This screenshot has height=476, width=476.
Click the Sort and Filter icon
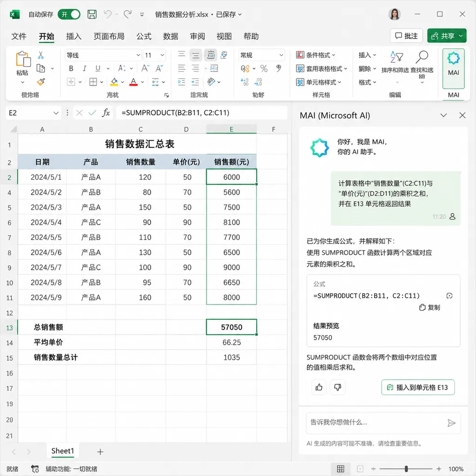point(397,56)
